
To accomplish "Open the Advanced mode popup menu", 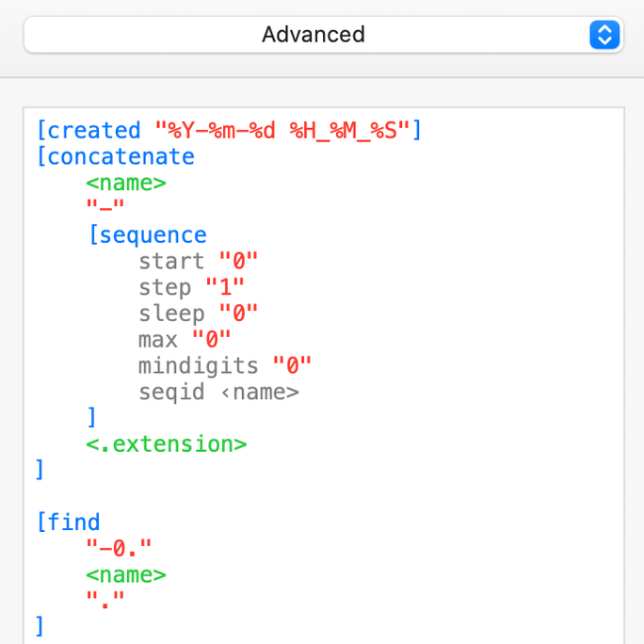I will (313, 35).
